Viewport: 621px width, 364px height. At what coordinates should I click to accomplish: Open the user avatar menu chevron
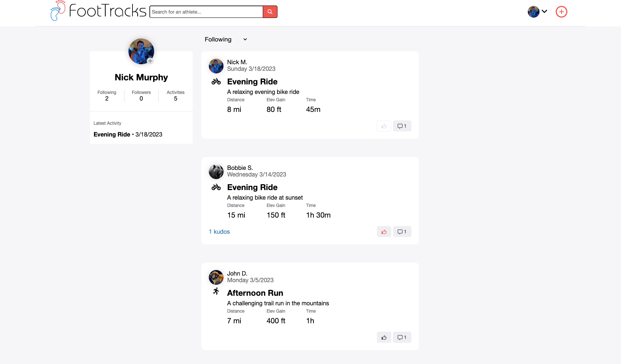click(544, 11)
